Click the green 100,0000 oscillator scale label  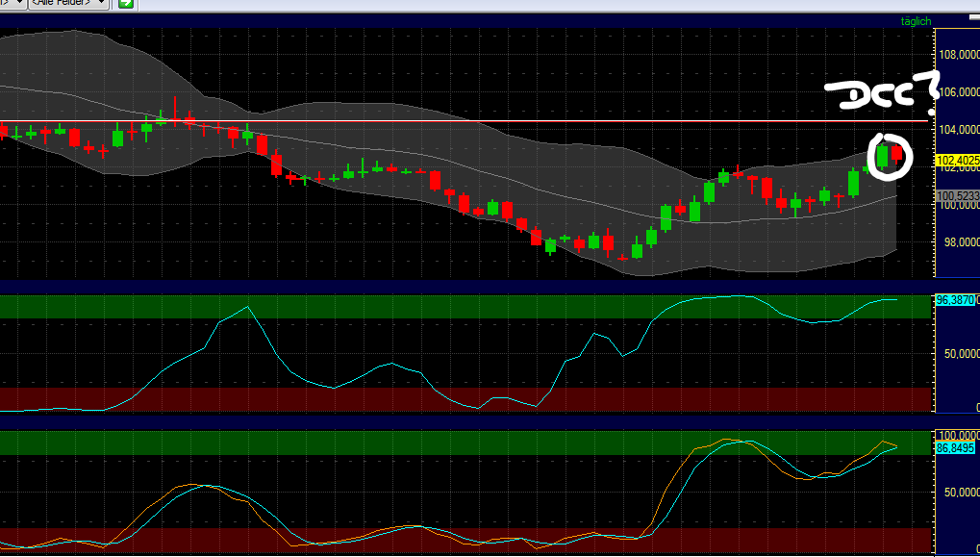[x=955, y=433]
